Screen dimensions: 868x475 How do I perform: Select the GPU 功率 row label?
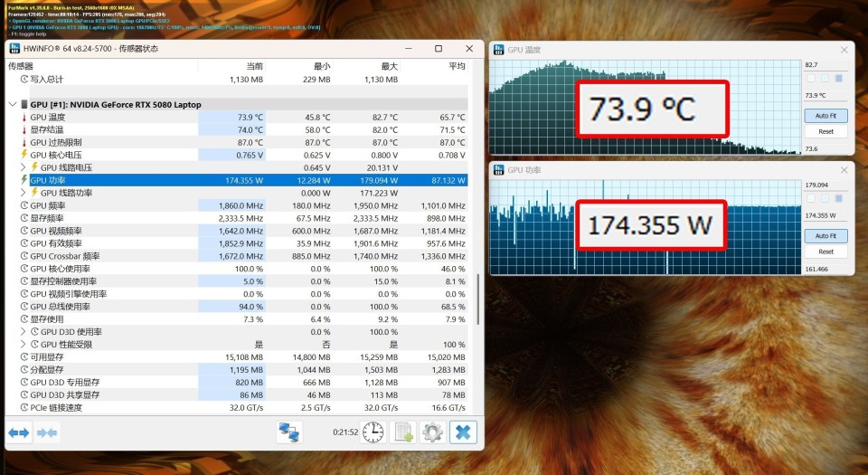(x=48, y=180)
